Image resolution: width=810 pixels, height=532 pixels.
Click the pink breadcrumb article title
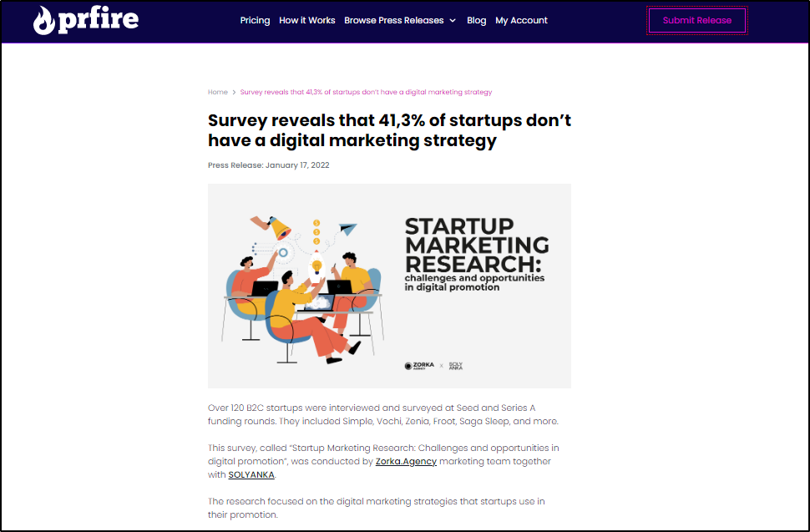point(366,92)
